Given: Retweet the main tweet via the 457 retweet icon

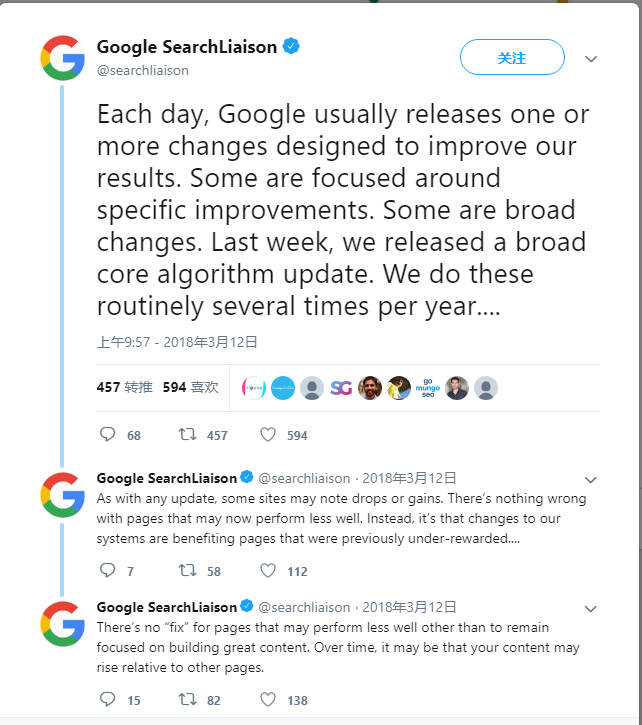Looking at the screenshot, I should tap(187, 435).
